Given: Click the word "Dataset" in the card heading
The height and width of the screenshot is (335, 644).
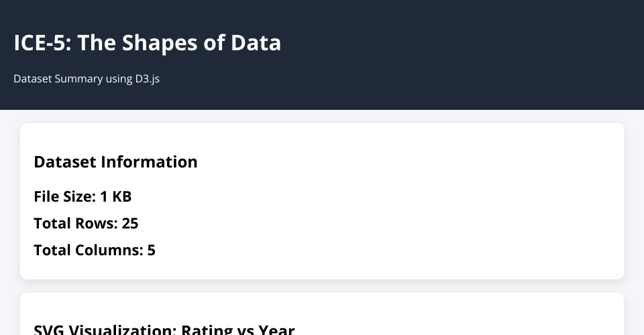Looking at the screenshot, I should point(64,161).
